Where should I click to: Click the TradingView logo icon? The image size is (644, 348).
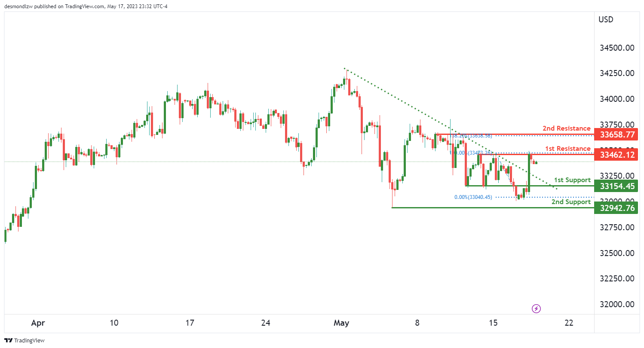click(9, 340)
